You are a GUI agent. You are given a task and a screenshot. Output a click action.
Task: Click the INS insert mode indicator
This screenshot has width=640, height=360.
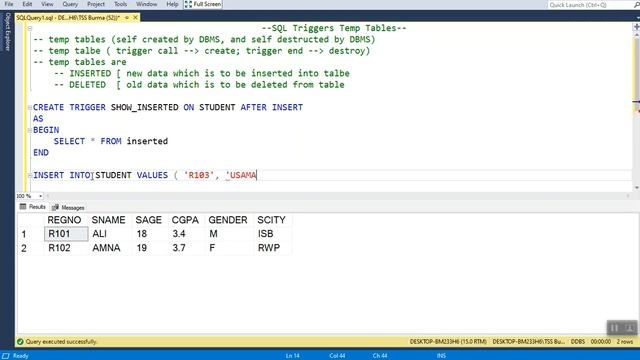click(441, 356)
